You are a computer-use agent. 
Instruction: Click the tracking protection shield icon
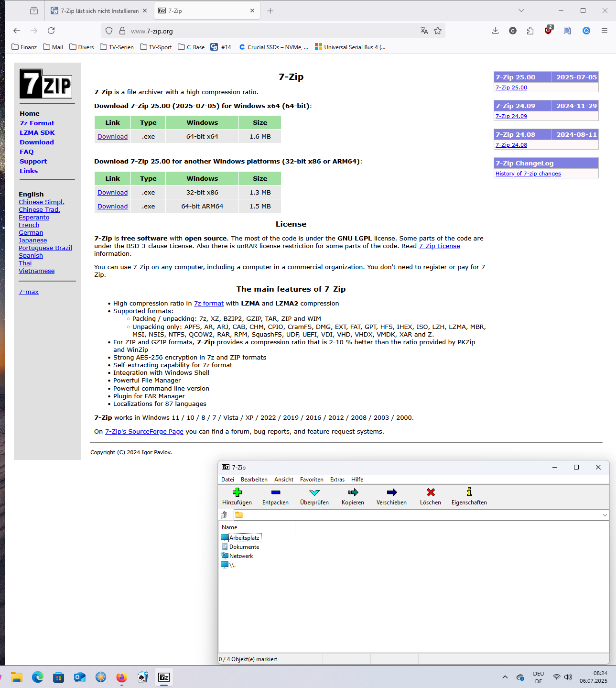pos(109,31)
